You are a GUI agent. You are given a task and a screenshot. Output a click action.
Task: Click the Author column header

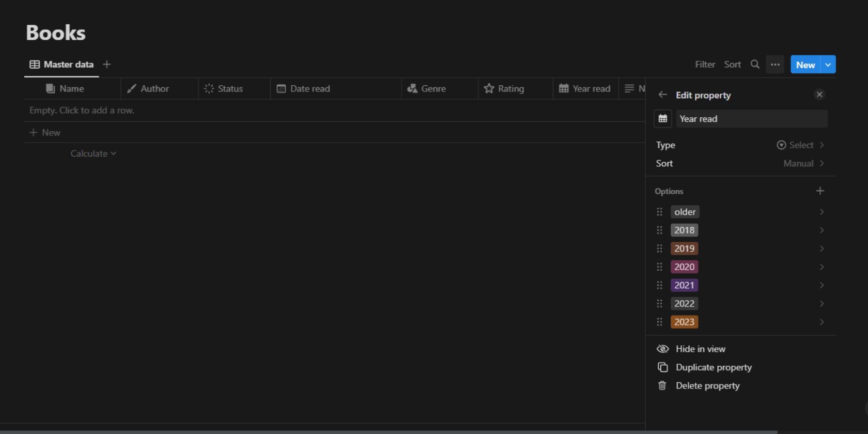160,89
